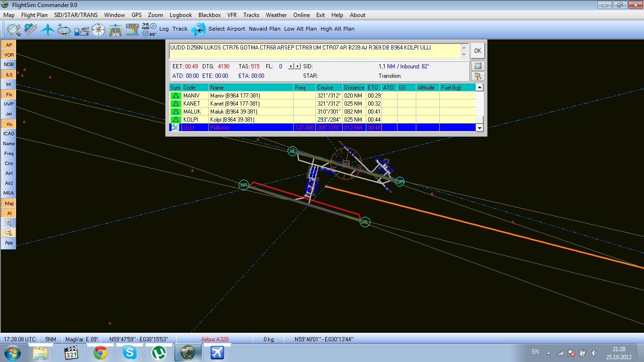Image resolution: width=644 pixels, height=362 pixels.
Task: Click the blue airplane toolbar icon
Action: click(x=48, y=29)
